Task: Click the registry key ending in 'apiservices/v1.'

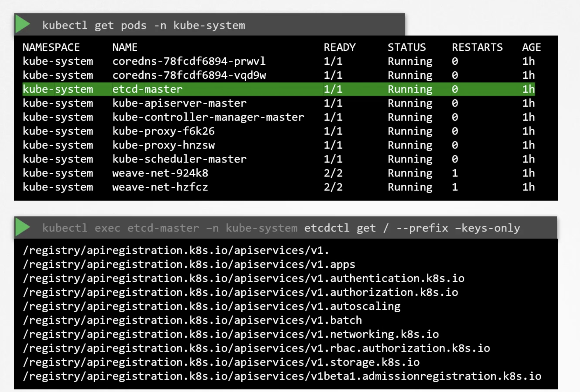Action: pyautogui.click(x=176, y=250)
